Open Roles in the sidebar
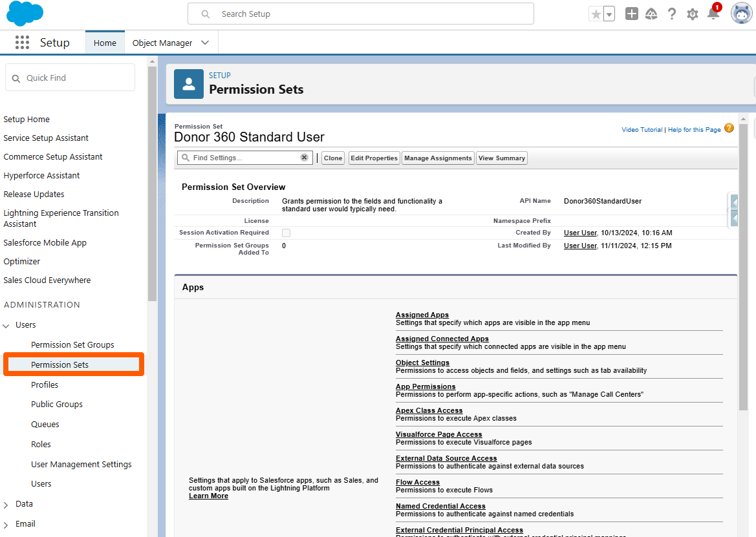This screenshot has height=537, width=756. [x=41, y=444]
